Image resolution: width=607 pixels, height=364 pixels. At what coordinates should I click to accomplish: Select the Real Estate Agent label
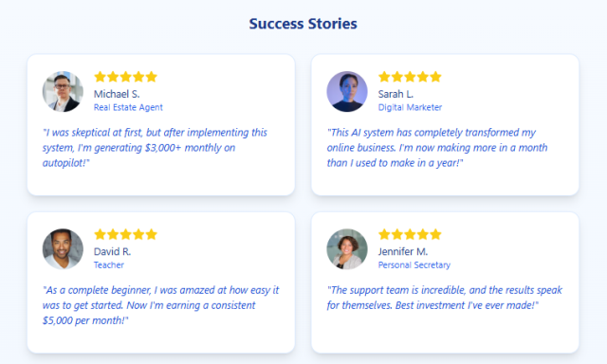[x=128, y=107]
